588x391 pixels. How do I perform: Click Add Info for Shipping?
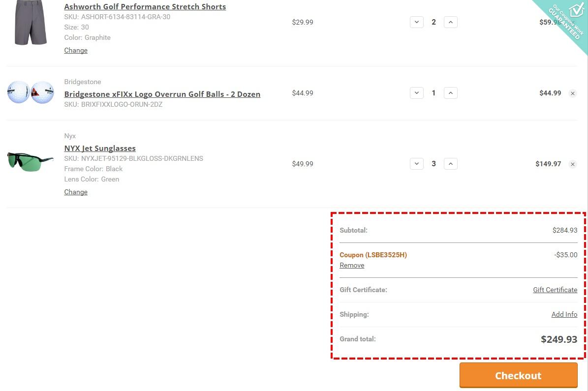pos(564,315)
